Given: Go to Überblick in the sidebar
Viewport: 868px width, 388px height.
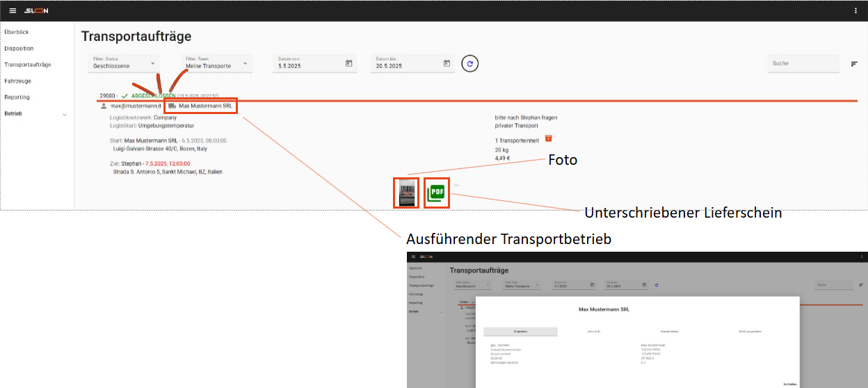Looking at the screenshot, I should pos(16,32).
